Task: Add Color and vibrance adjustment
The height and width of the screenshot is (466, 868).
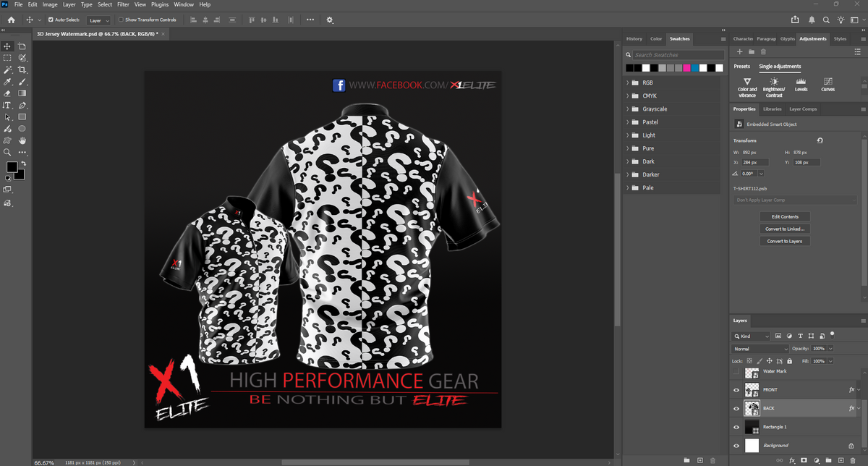Action: pyautogui.click(x=747, y=88)
